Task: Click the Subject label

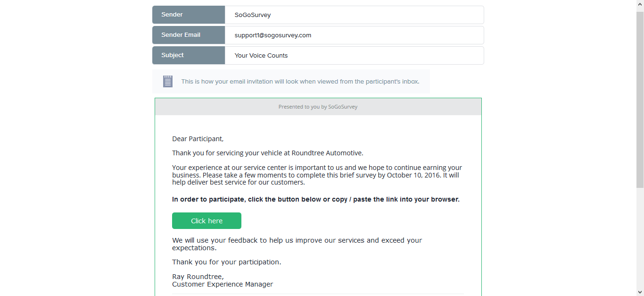Action: point(189,55)
